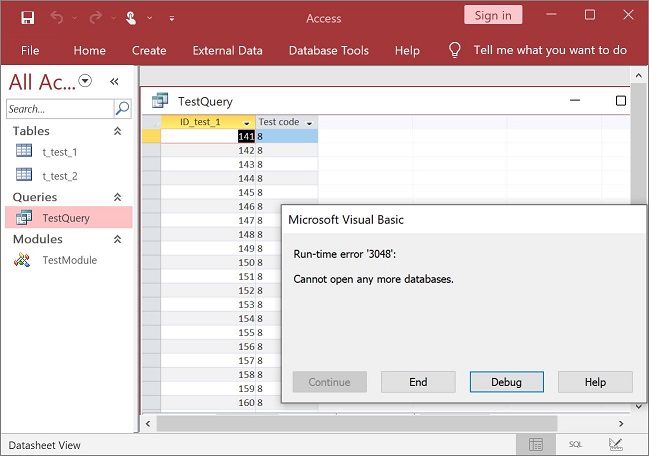Viewport: 649px width, 456px height.
Task: Collapse navigation pane with double chevron
Action: tap(114, 82)
